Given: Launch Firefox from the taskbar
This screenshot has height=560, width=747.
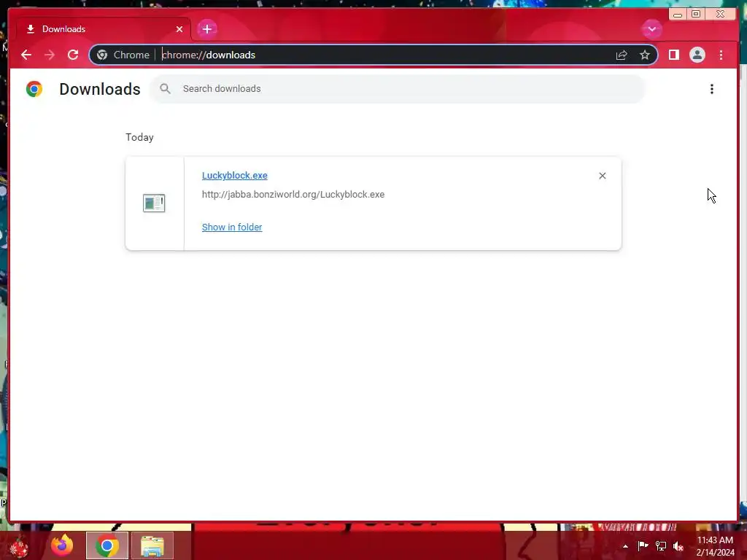Looking at the screenshot, I should coord(62,545).
